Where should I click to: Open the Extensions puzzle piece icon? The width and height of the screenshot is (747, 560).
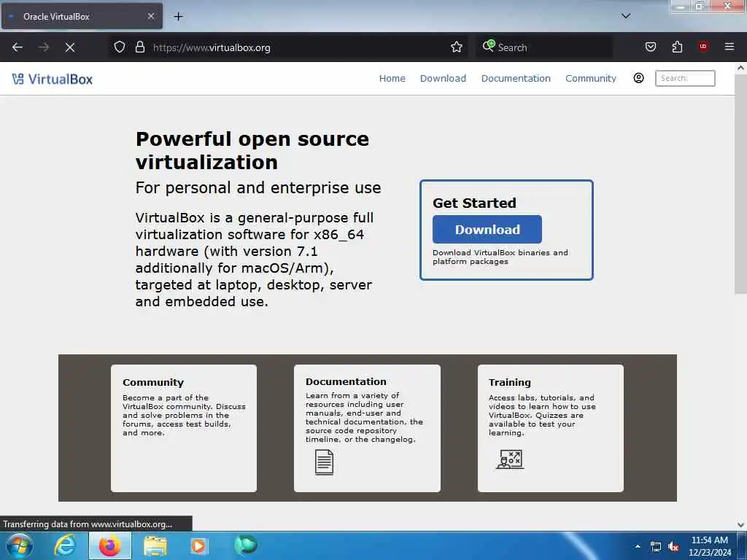[x=677, y=47]
